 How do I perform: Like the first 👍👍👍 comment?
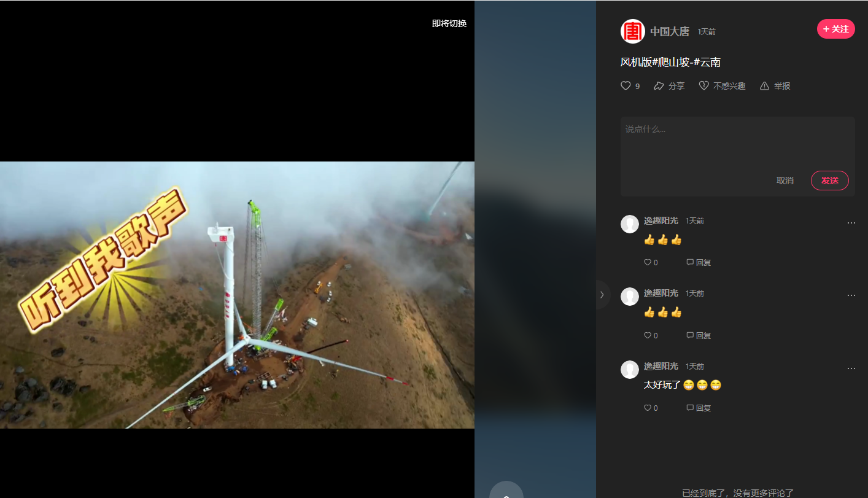pyautogui.click(x=648, y=262)
